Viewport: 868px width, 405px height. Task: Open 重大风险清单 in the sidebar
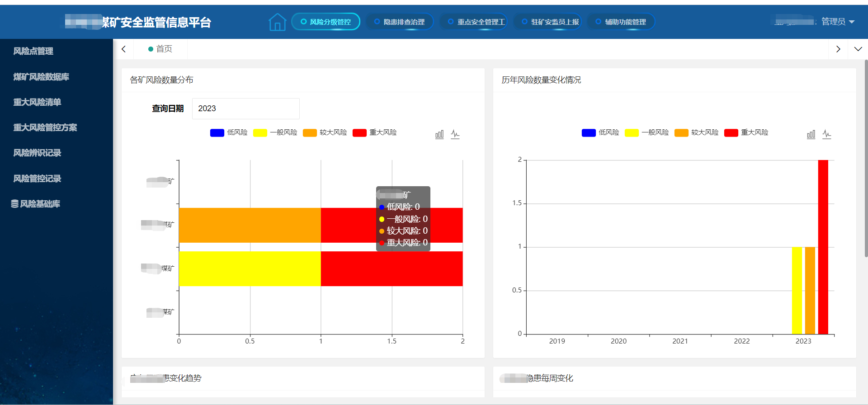[x=37, y=102]
